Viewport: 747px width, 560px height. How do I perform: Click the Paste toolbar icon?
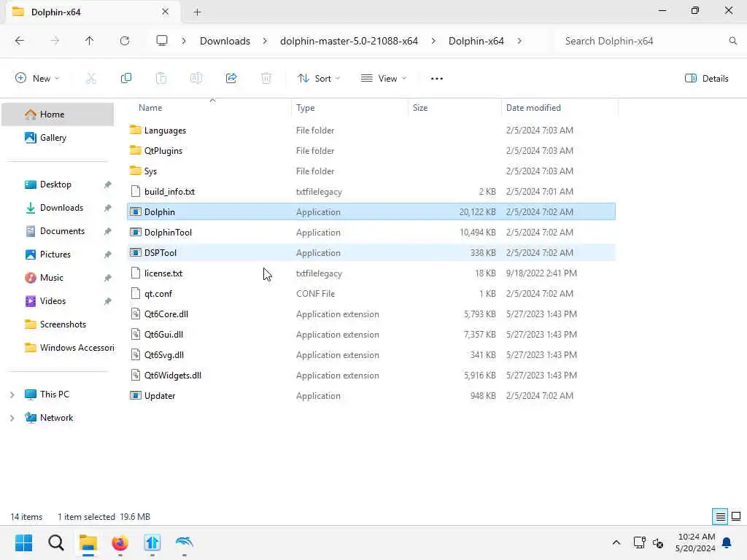(x=161, y=79)
